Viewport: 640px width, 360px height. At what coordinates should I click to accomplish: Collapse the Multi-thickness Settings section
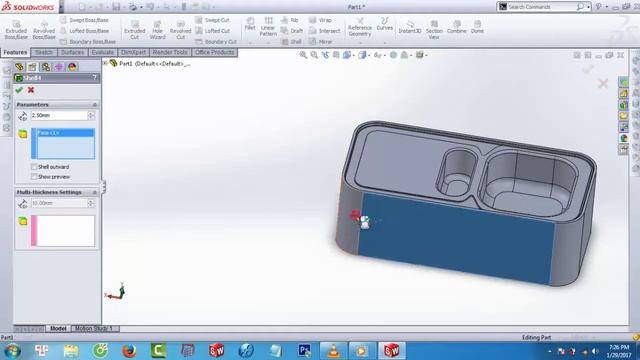click(x=95, y=192)
